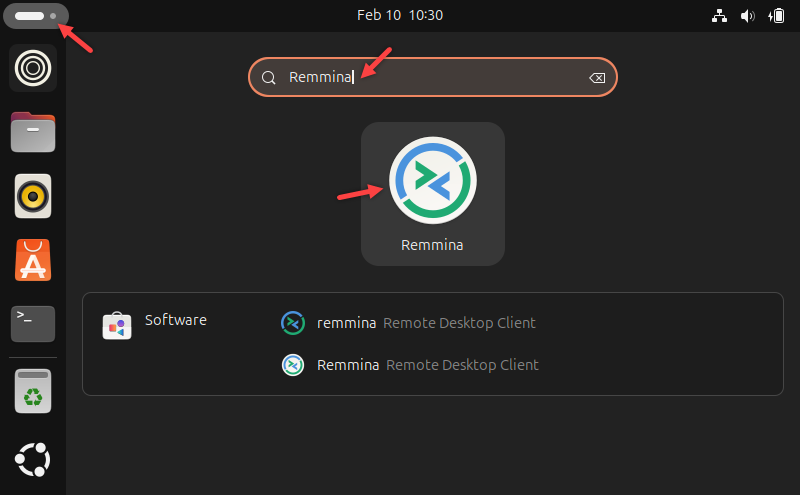The height and width of the screenshot is (495, 800).
Task: Open the Feb 10 10:30 clock menu
Action: coord(400,15)
